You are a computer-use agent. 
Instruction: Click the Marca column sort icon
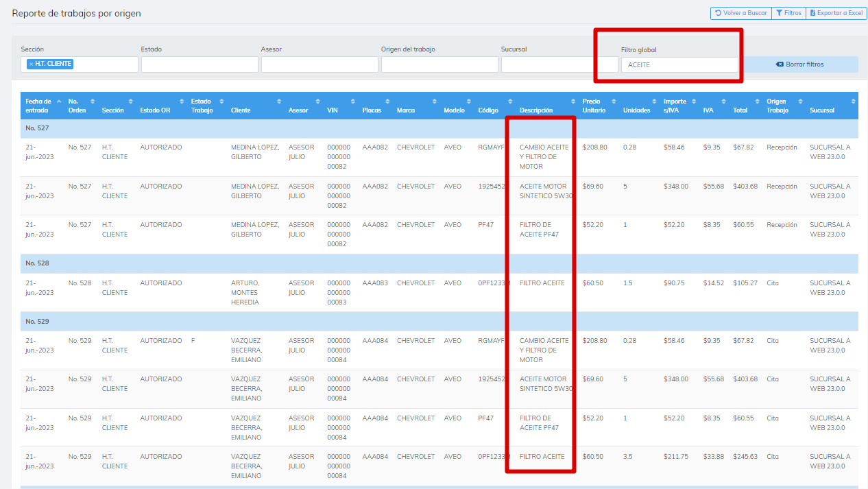[434, 102]
